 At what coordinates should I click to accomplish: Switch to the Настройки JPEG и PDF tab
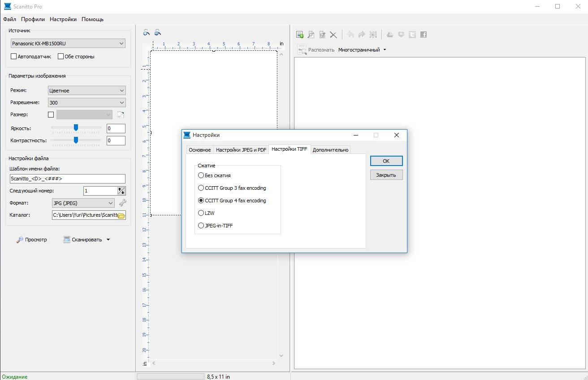[241, 150]
